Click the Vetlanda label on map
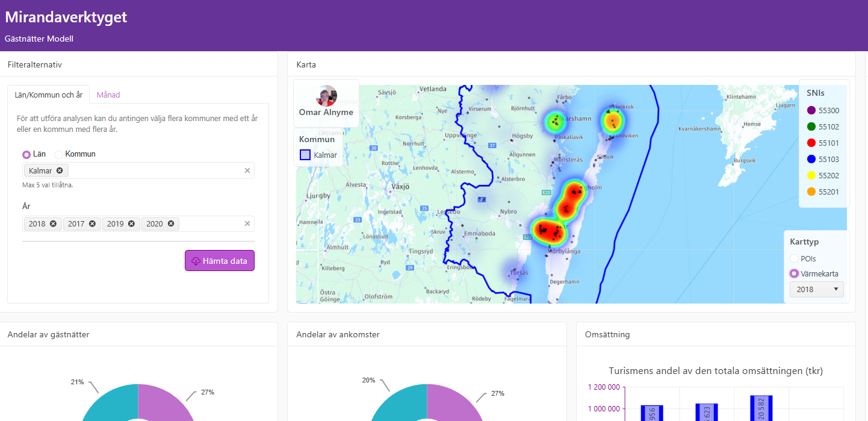Image resolution: width=868 pixels, height=421 pixels. click(x=433, y=89)
